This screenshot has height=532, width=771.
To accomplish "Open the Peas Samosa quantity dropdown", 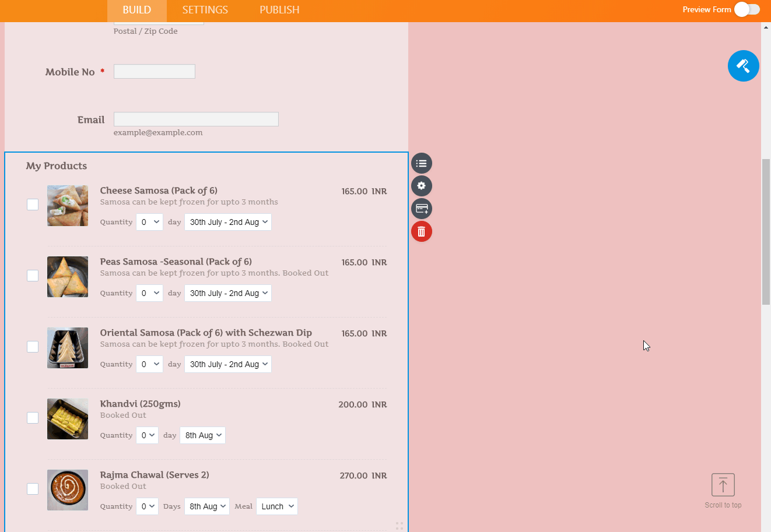I will [x=149, y=293].
